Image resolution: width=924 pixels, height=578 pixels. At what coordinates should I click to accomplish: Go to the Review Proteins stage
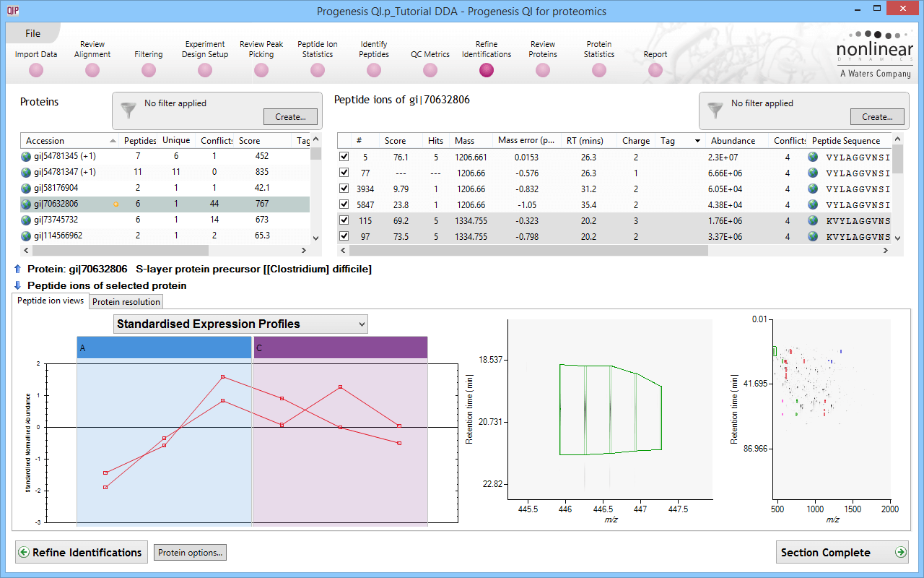coord(543,70)
